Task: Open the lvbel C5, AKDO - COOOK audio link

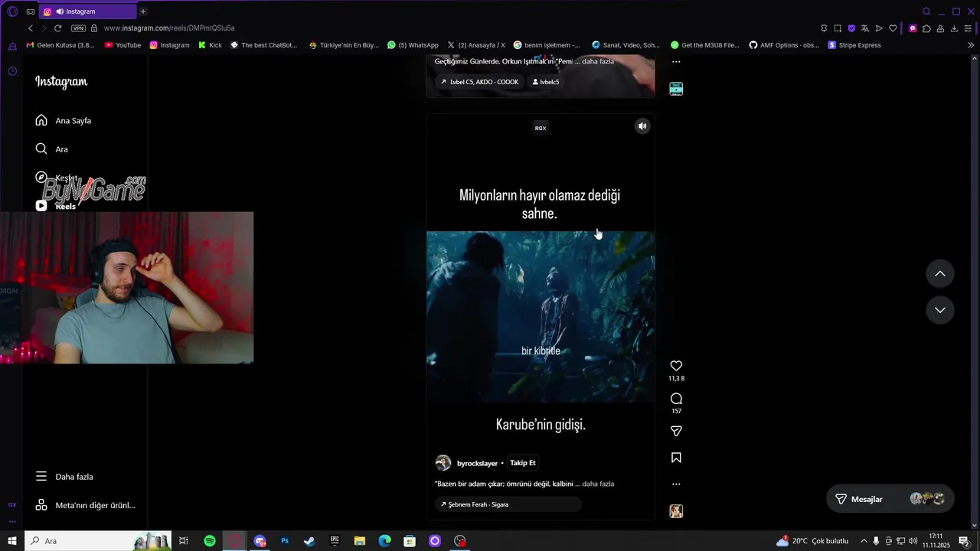Action: tap(479, 82)
